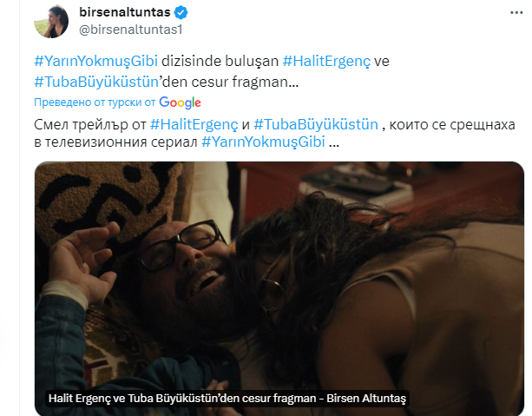Open #TubaBüyüküstün hashtag in Bulgarian translation
Screen dimensions: 532x416
click(x=316, y=125)
